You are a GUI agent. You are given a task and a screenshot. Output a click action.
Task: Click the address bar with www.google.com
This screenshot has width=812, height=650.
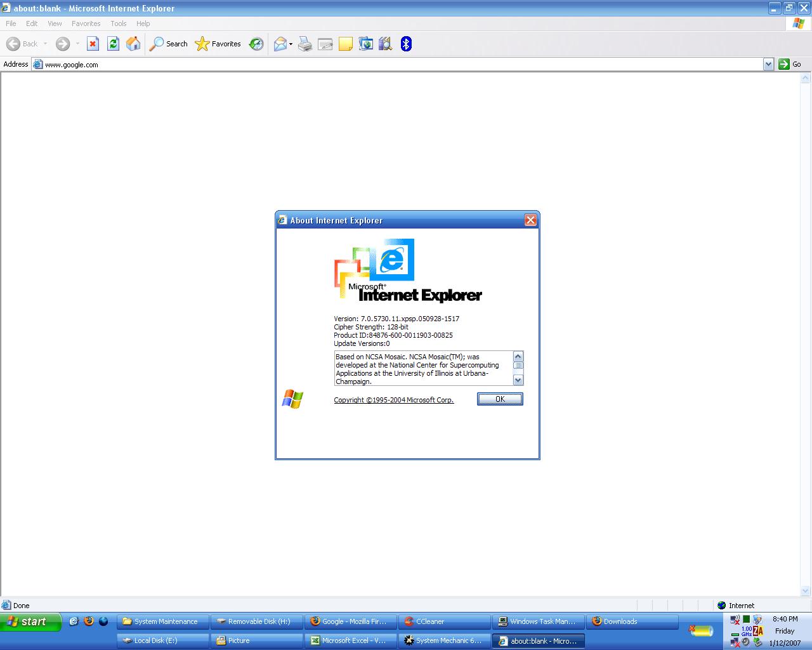[402, 64]
